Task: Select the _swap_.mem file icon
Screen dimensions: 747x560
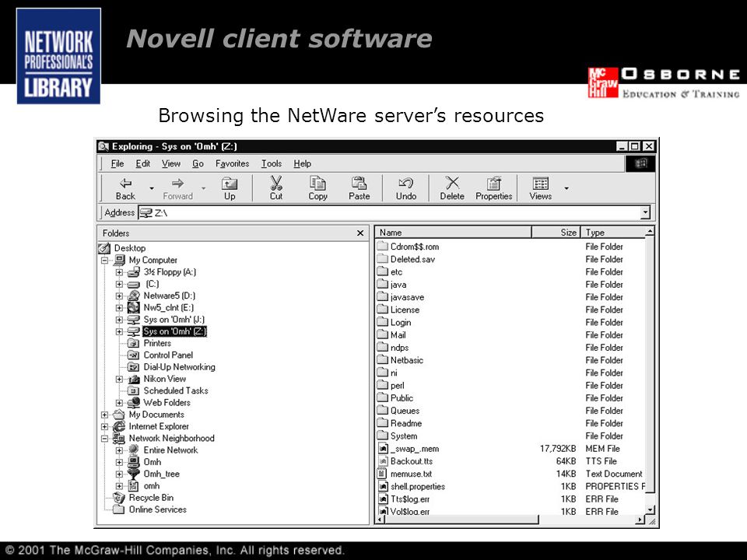Action: pyautogui.click(x=383, y=449)
